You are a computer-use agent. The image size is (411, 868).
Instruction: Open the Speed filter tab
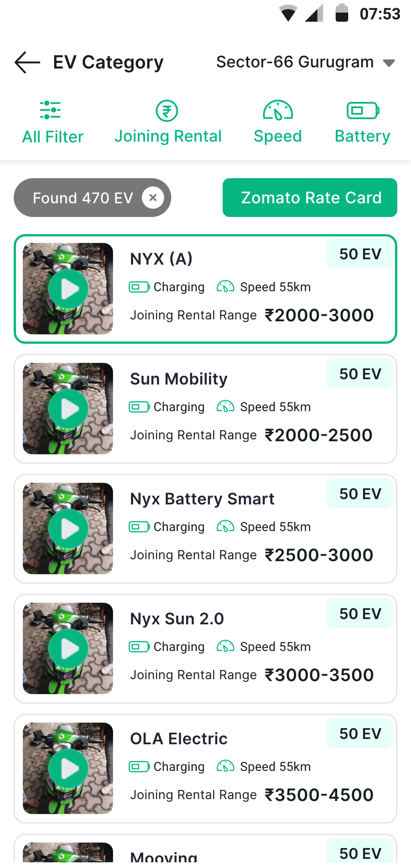click(278, 136)
